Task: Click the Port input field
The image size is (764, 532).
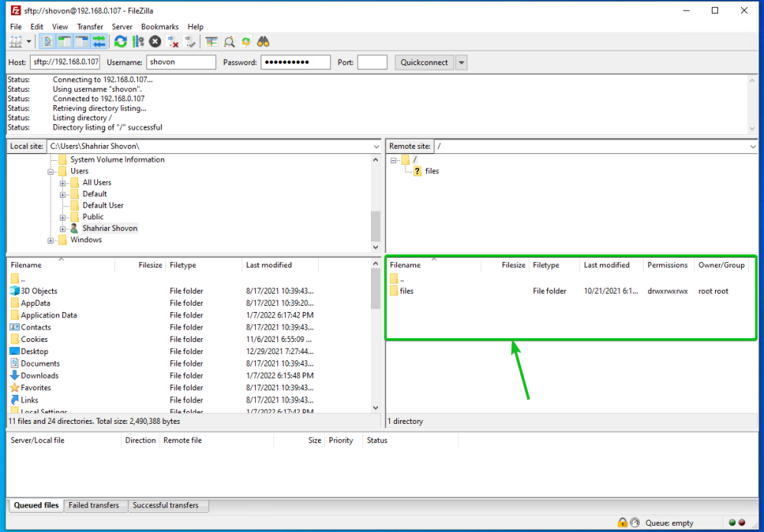Action: (x=372, y=63)
